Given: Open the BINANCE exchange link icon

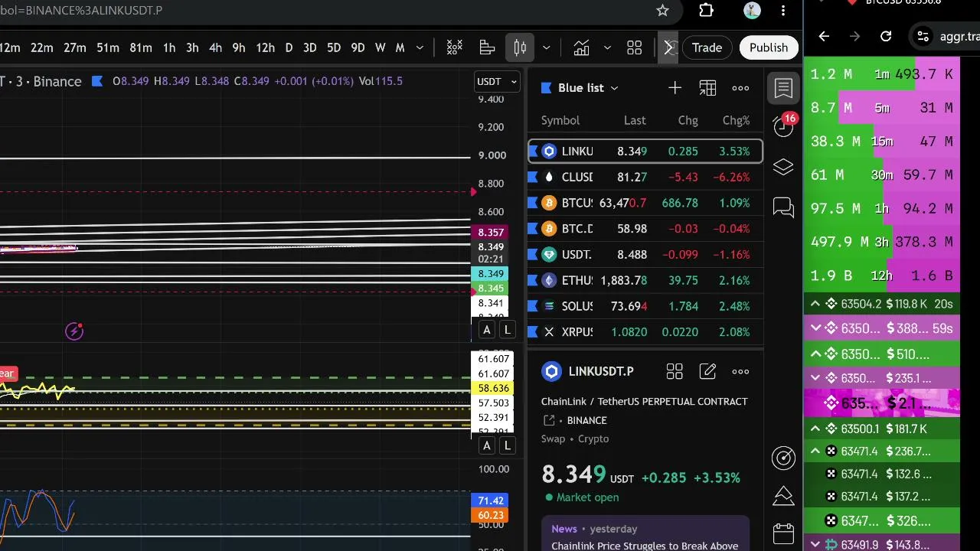Looking at the screenshot, I should (549, 420).
